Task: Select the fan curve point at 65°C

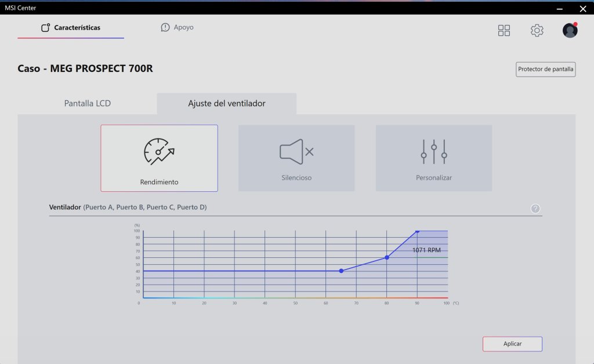Action: point(341,271)
